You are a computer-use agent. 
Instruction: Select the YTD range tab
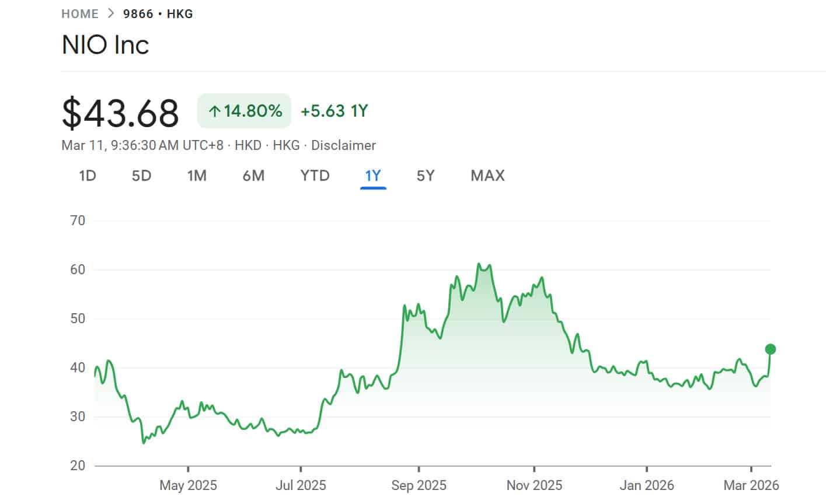(315, 176)
